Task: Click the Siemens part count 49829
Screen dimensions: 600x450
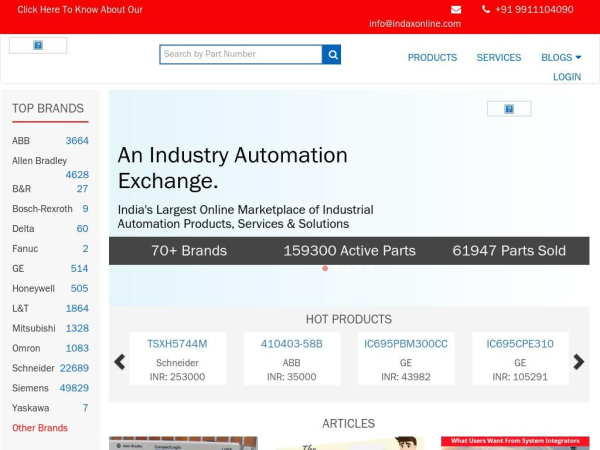Action: (x=74, y=388)
